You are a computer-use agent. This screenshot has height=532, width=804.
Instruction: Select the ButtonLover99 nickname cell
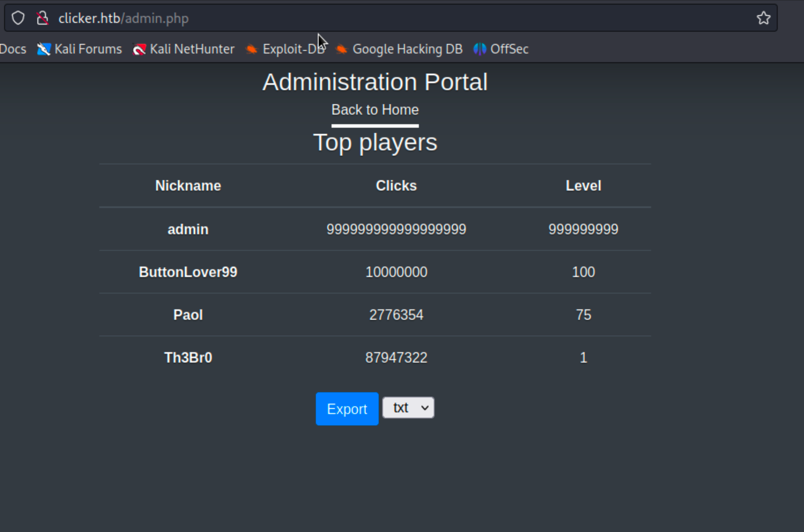click(x=188, y=272)
